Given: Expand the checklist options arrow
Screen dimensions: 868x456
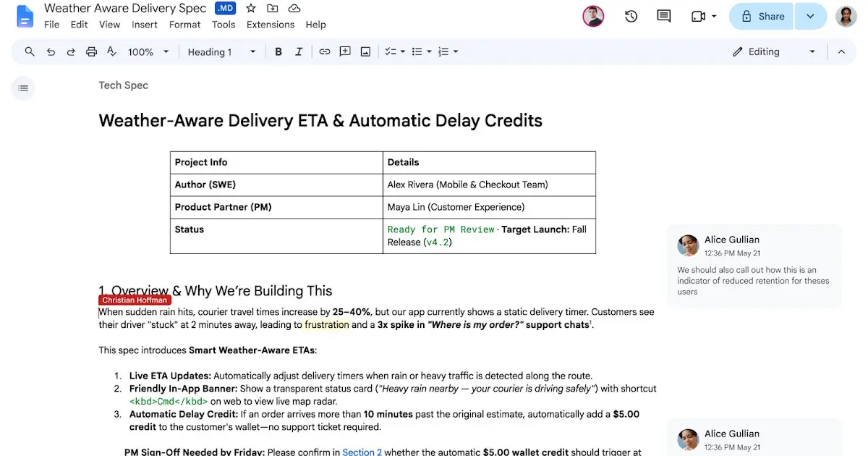Looking at the screenshot, I should (402, 51).
